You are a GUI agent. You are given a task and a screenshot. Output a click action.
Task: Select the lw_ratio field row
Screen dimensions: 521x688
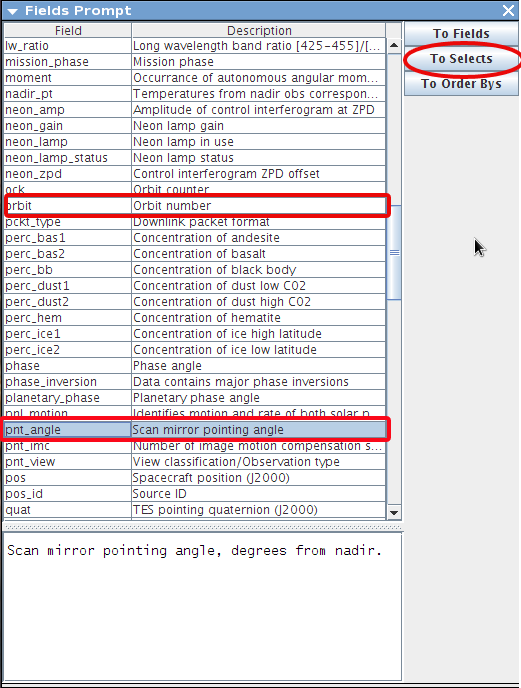[x=195, y=46]
